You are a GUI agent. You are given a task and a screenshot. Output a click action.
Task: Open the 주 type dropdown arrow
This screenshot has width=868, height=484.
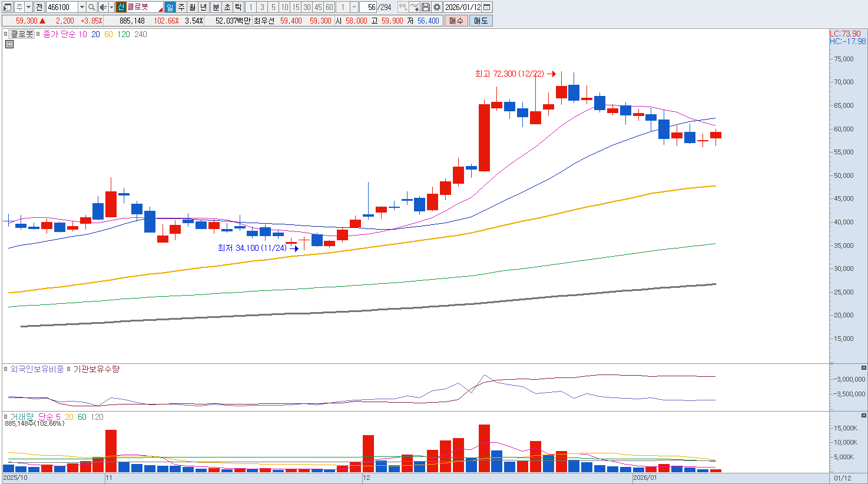coord(28,7)
